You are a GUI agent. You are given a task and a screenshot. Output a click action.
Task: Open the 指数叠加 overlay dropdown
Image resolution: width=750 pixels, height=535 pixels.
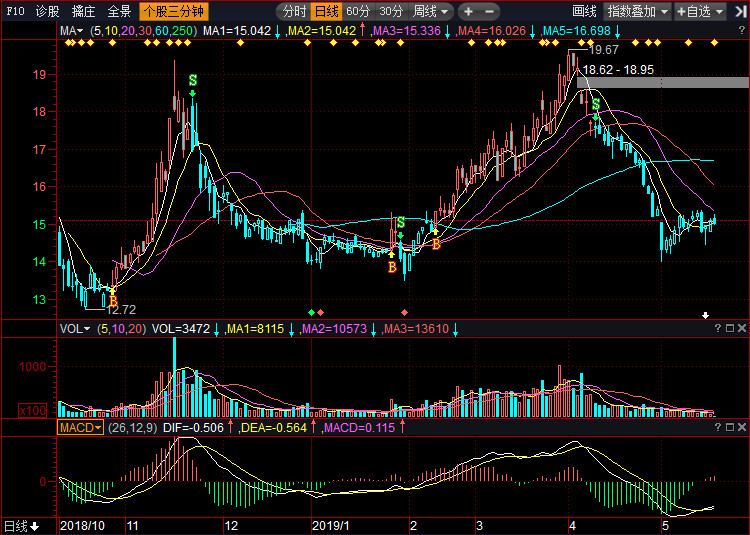click(636, 12)
